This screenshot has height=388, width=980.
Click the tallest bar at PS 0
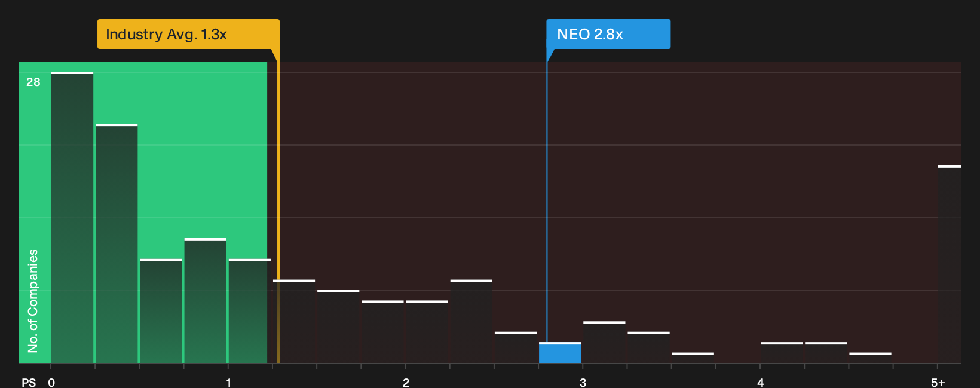point(72,217)
